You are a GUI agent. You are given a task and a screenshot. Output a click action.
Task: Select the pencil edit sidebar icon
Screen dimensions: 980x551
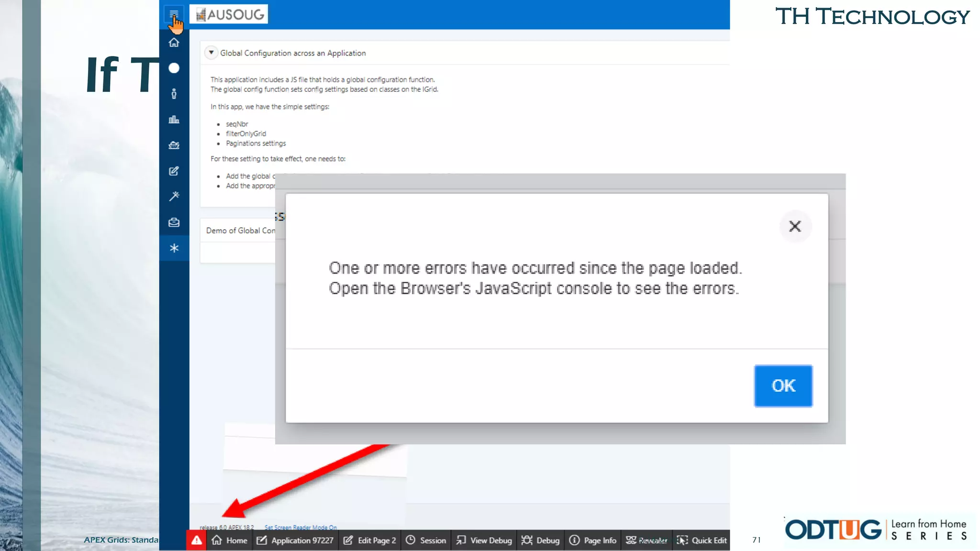click(174, 171)
